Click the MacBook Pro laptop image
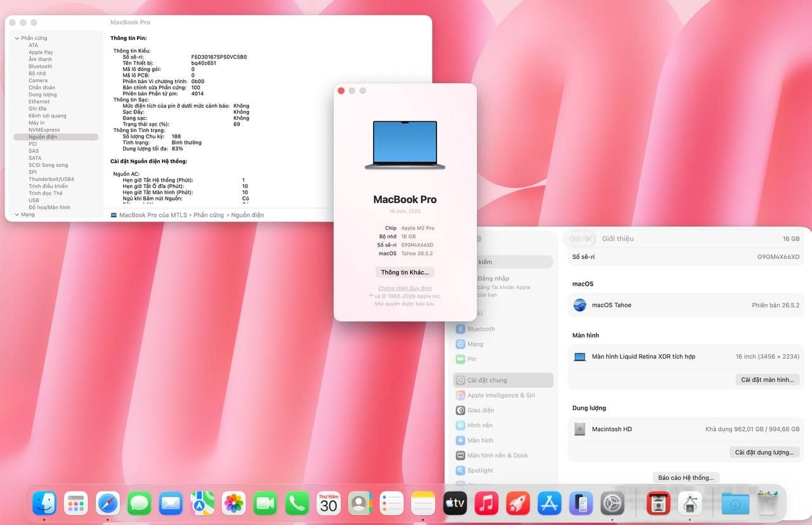The width and height of the screenshot is (812, 525). (x=405, y=145)
